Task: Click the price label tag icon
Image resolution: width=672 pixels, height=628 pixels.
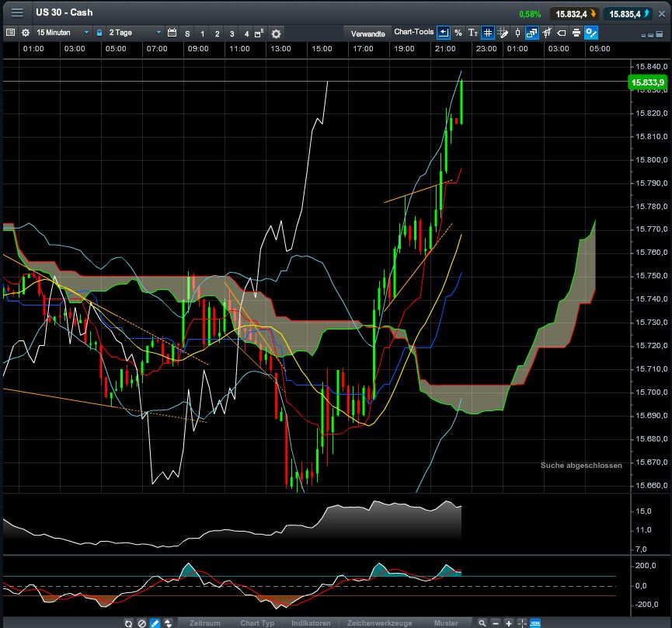Action: [x=562, y=33]
